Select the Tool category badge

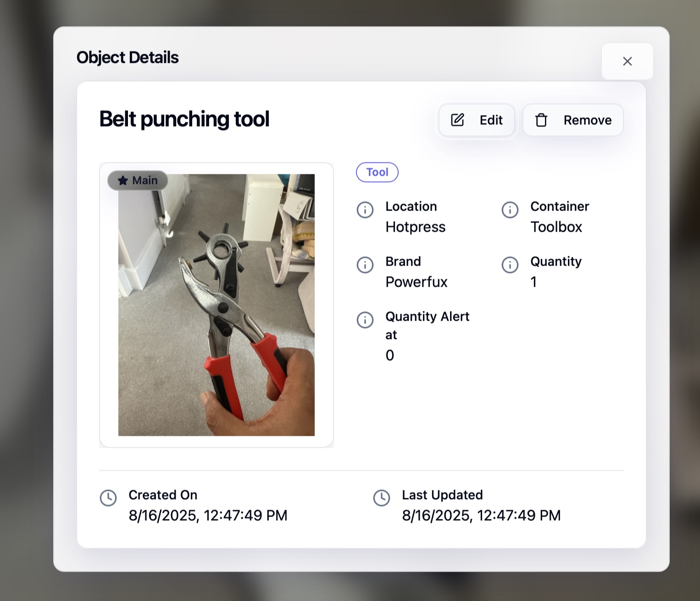click(377, 172)
